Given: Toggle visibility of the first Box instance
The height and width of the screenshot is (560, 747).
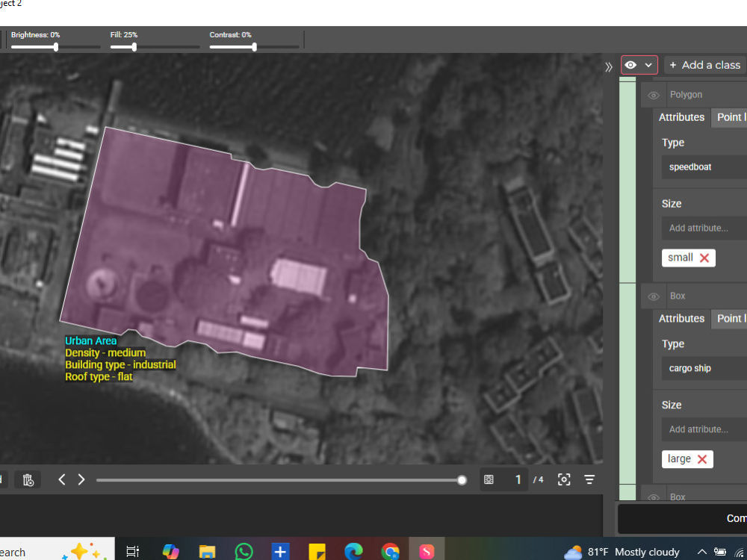Looking at the screenshot, I should click(654, 296).
